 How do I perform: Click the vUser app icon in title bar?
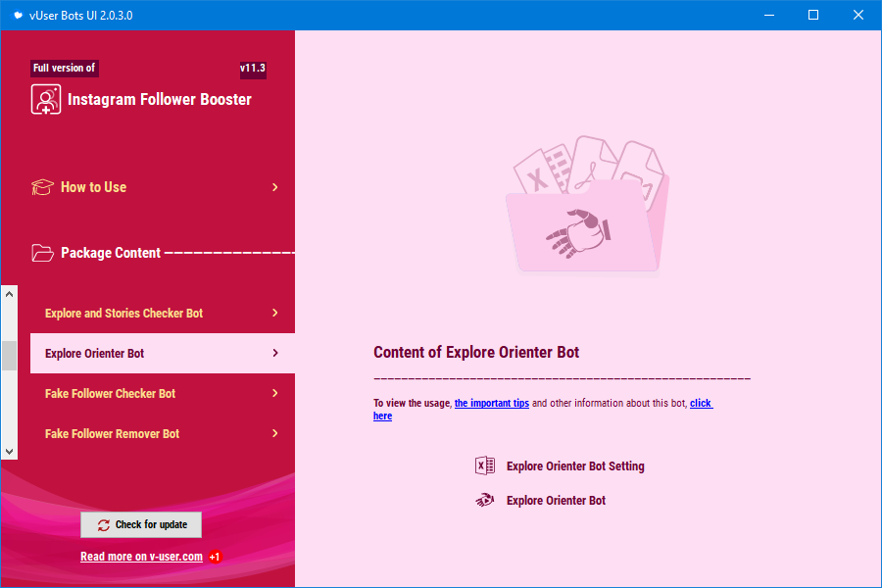pos(18,16)
